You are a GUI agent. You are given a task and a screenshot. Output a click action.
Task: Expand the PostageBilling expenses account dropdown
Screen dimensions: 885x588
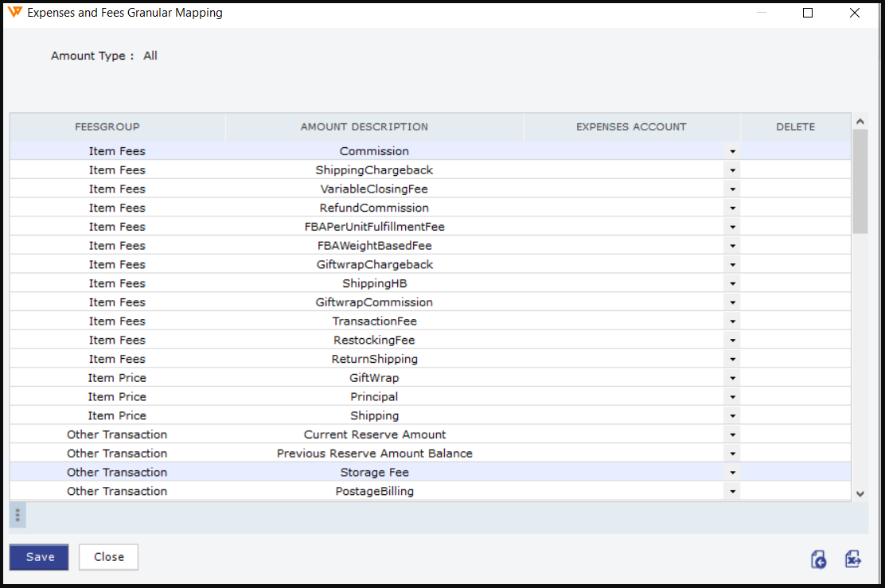click(731, 492)
